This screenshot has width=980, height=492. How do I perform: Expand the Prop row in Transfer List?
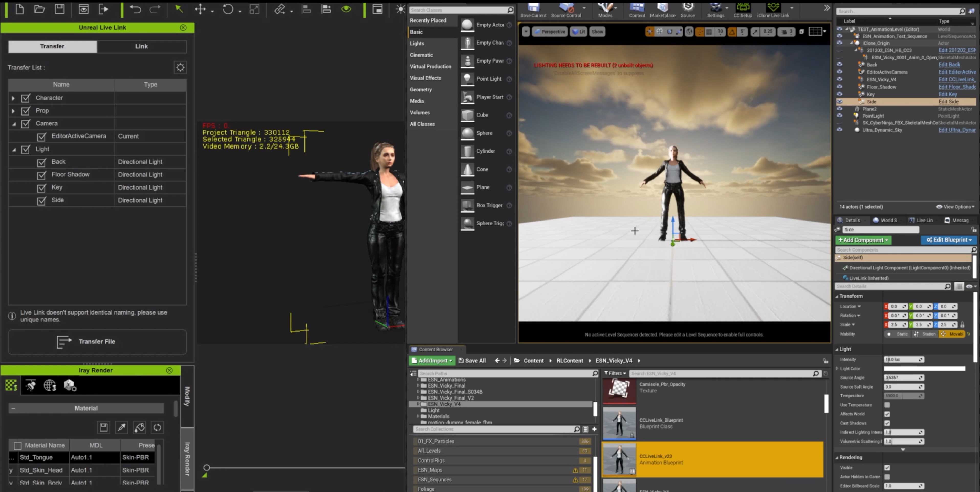click(13, 111)
